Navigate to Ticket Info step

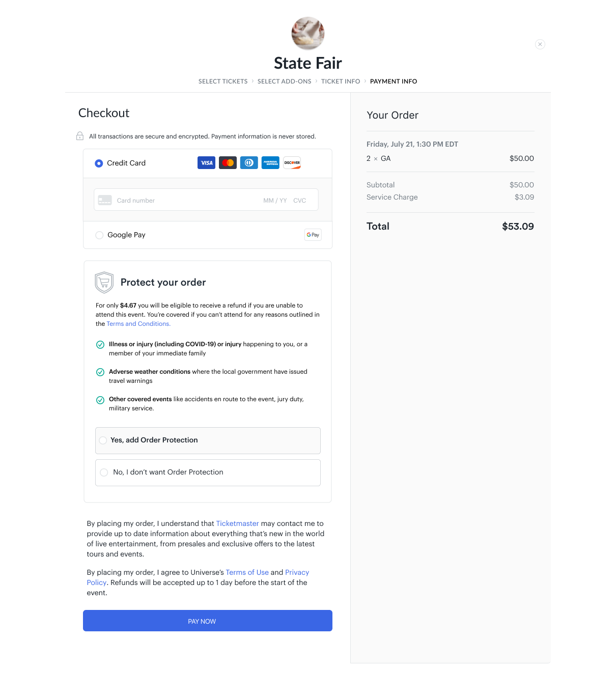[x=341, y=81]
